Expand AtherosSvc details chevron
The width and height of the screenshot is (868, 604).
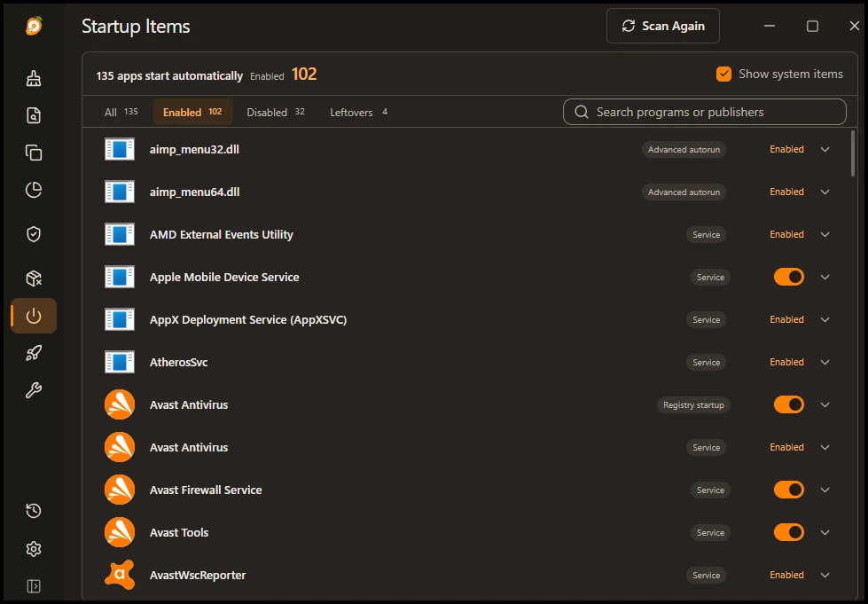(x=825, y=362)
